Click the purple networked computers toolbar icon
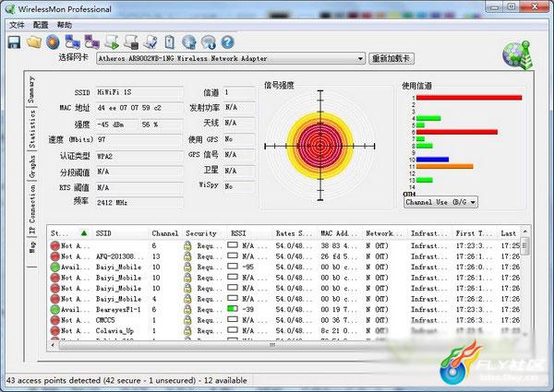554x392 pixels. pyautogui.click(x=91, y=42)
